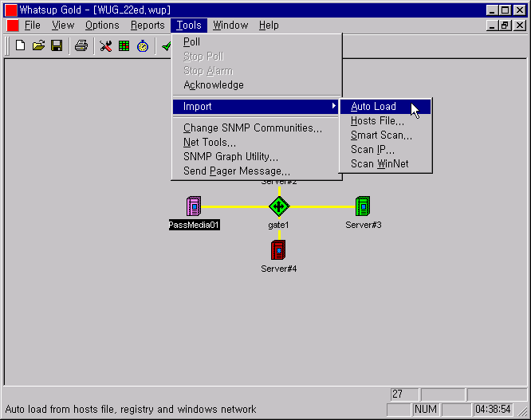Viewport: 531px width, 420px height.
Task: Click the 04:38:54 clock in status bar
Action: pos(493,409)
